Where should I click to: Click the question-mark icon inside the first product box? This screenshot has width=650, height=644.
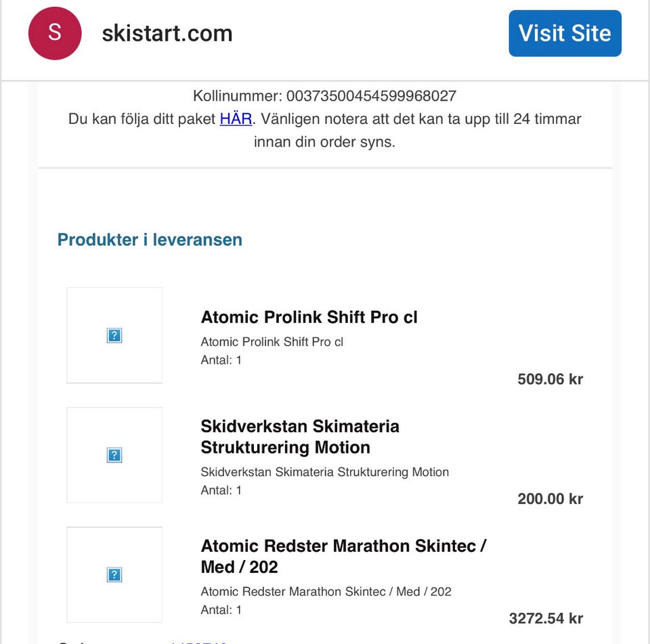click(114, 335)
